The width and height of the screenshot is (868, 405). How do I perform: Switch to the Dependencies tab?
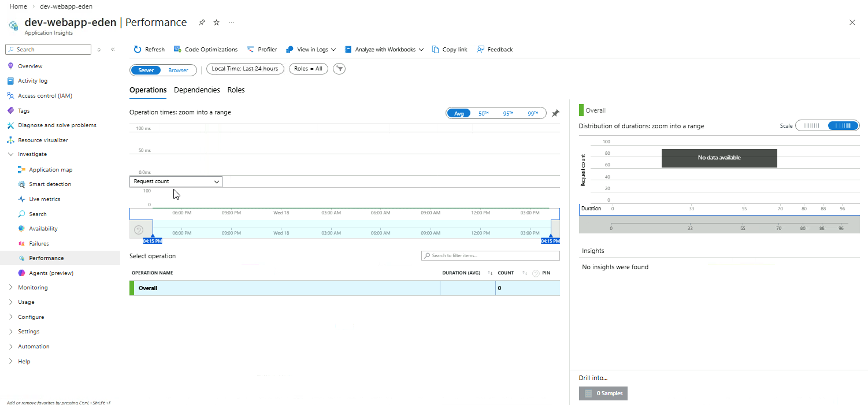[196, 90]
